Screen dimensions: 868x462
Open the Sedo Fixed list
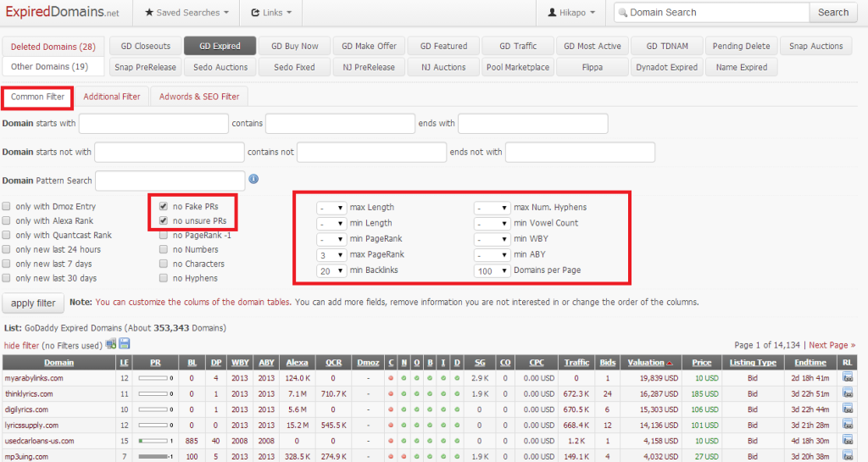(294, 67)
